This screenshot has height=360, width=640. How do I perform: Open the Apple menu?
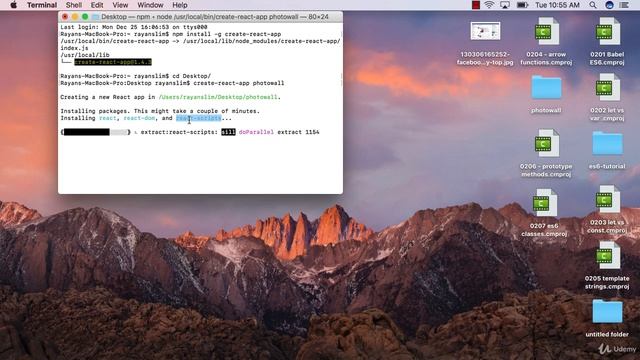[13, 5]
